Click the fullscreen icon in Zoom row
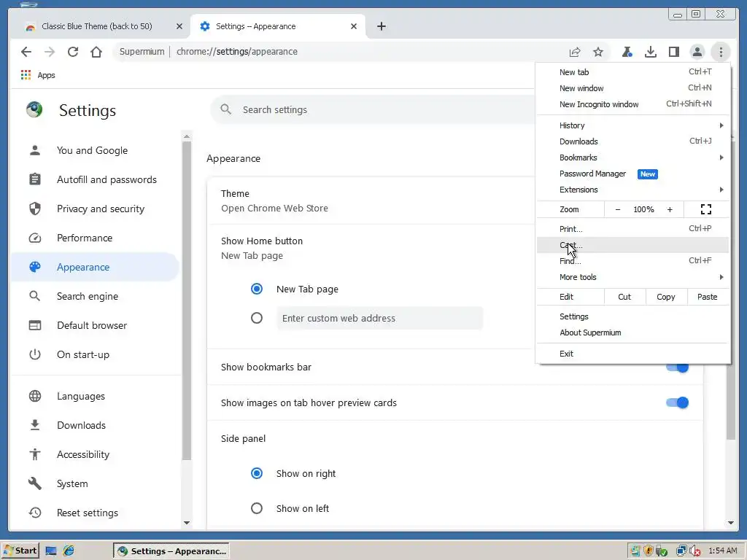This screenshot has height=560, width=747. tap(706, 209)
